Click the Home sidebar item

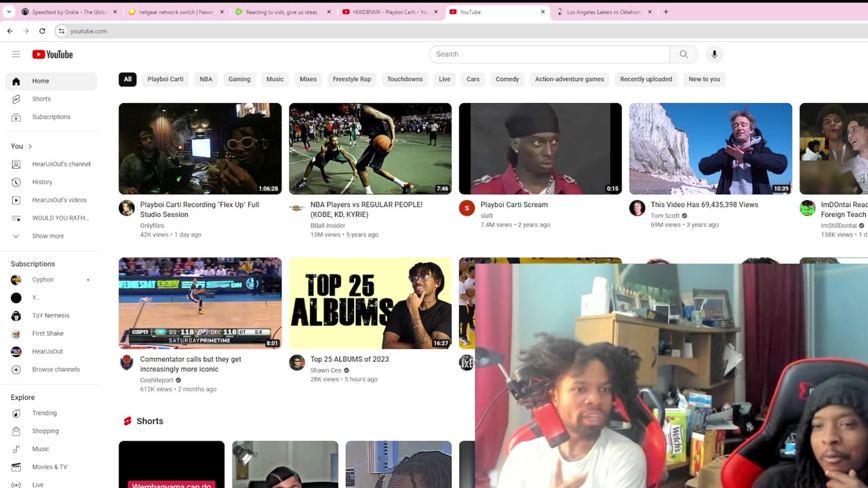(x=52, y=81)
